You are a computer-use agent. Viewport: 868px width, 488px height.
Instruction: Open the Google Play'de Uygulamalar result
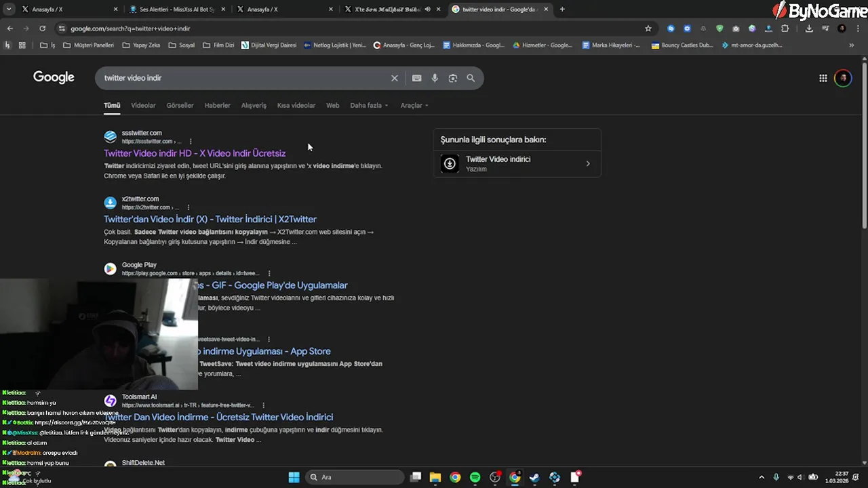pos(273,285)
